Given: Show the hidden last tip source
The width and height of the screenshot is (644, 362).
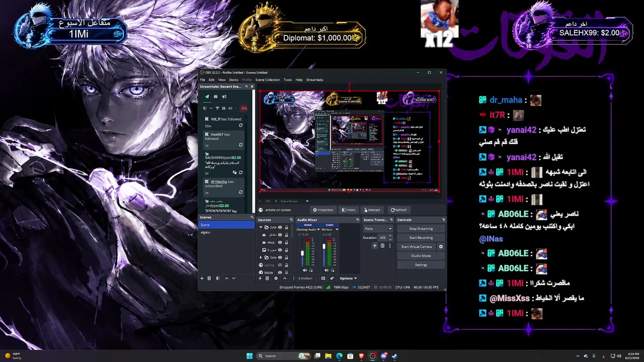Looking at the screenshot, I should coord(280,265).
